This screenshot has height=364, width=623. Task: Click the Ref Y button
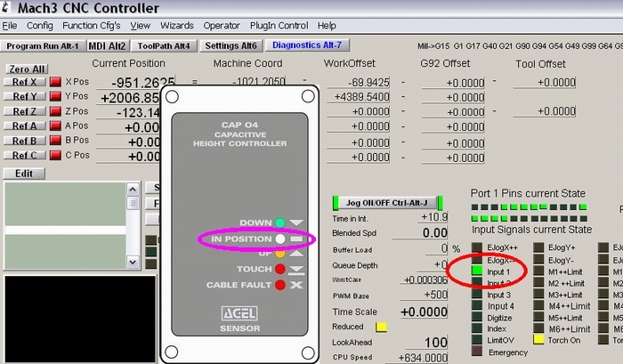pyautogui.click(x=25, y=97)
